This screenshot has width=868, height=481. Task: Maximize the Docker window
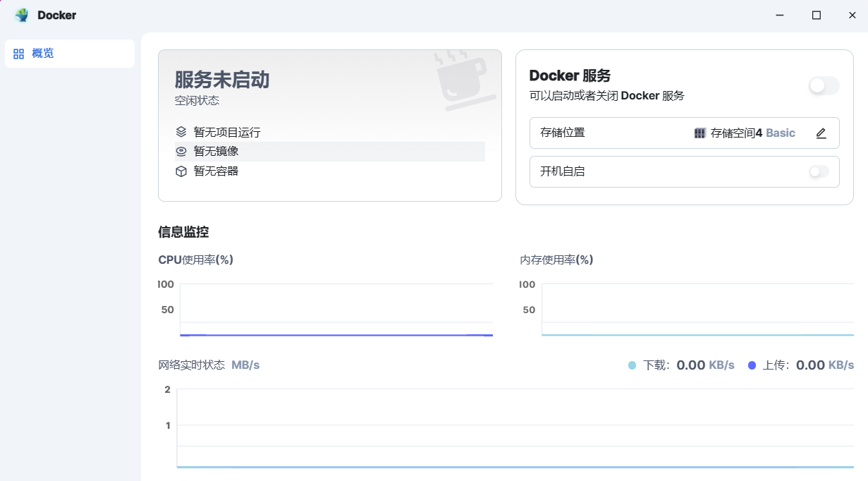[817, 15]
